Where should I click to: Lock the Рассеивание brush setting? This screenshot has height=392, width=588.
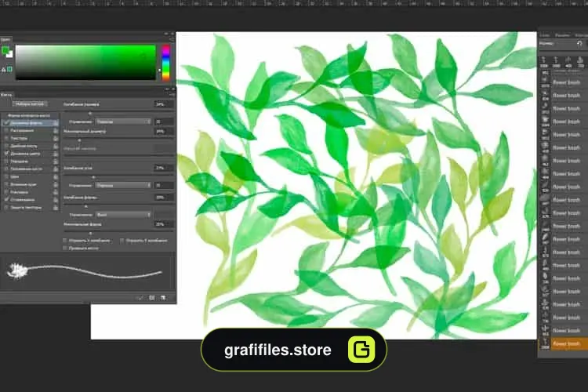[x=56, y=131]
